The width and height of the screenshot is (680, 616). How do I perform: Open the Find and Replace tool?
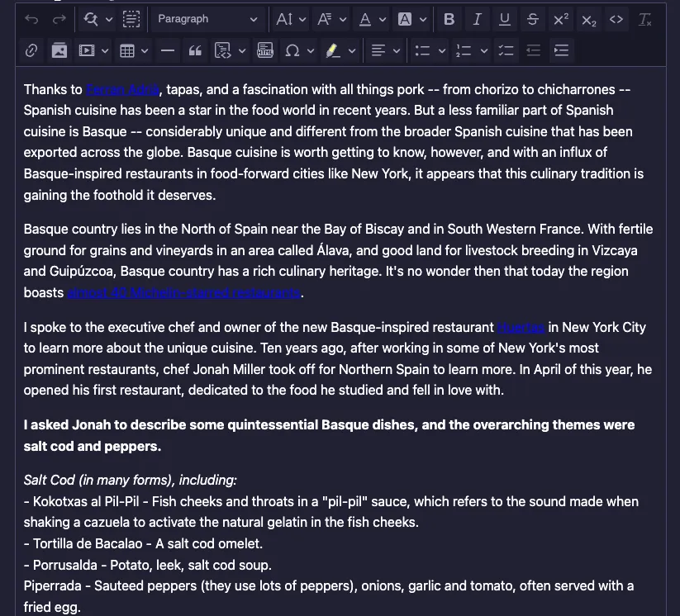92,19
